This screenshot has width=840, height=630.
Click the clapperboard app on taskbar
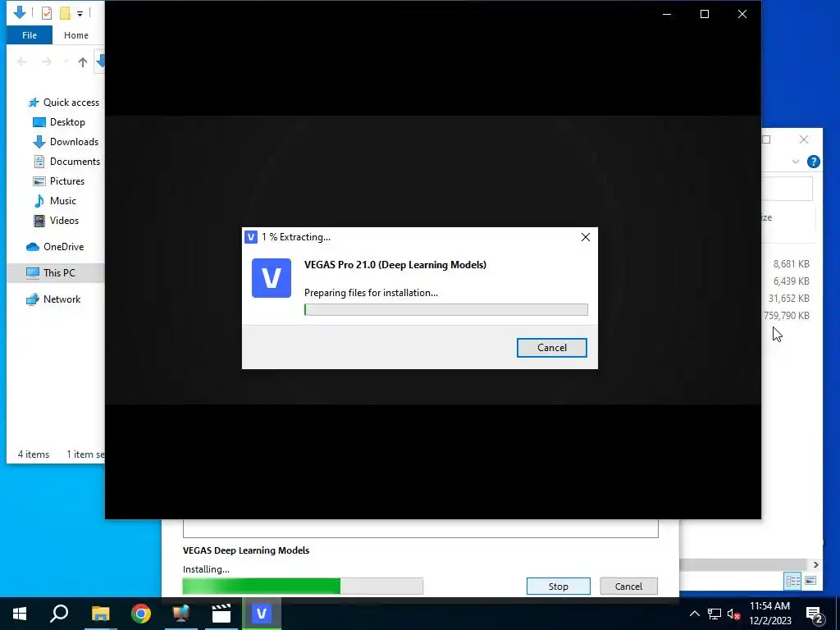221,614
